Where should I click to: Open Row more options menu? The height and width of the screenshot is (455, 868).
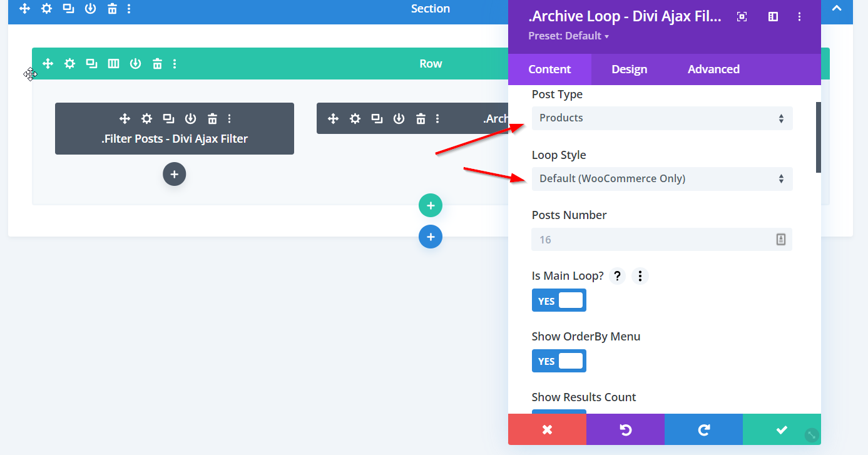pos(175,63)
